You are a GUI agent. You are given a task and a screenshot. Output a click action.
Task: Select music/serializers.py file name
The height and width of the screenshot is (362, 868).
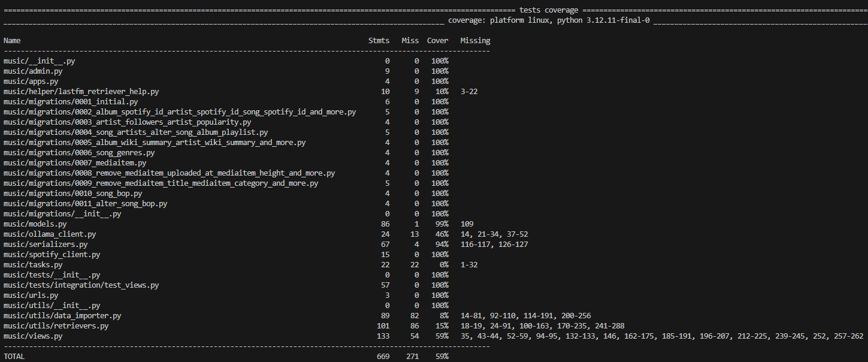pyautogui.click(x=46, y=245)
